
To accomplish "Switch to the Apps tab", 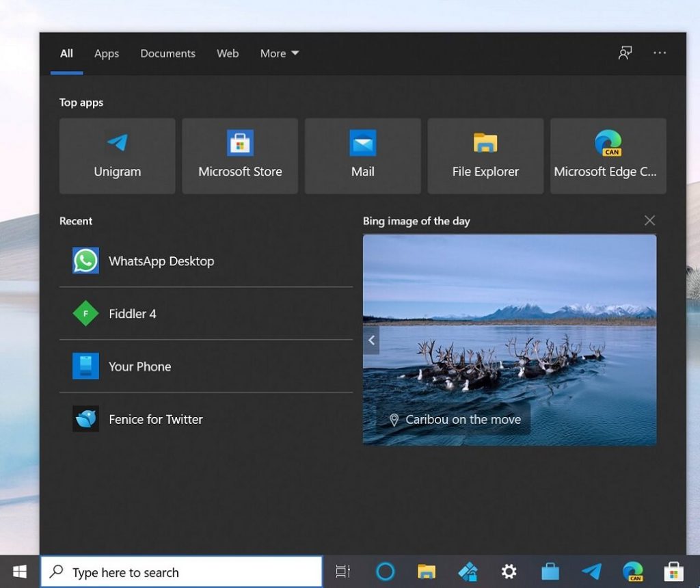I will 106,53.
